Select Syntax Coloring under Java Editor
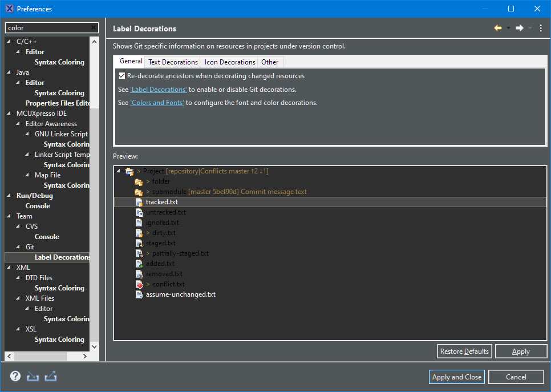The height and width of the screenshot is (392, 551). [x=59, y=93]
